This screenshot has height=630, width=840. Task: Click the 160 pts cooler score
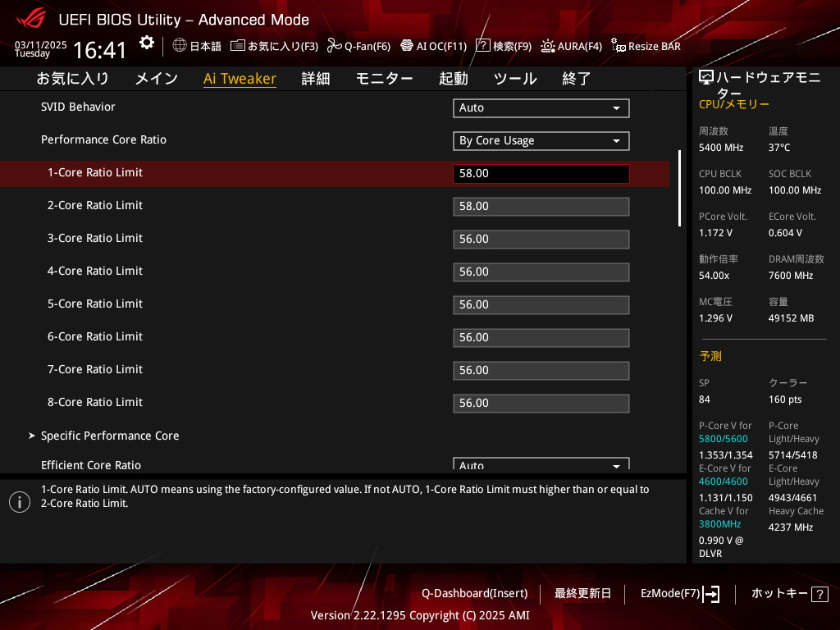(785, 399)
